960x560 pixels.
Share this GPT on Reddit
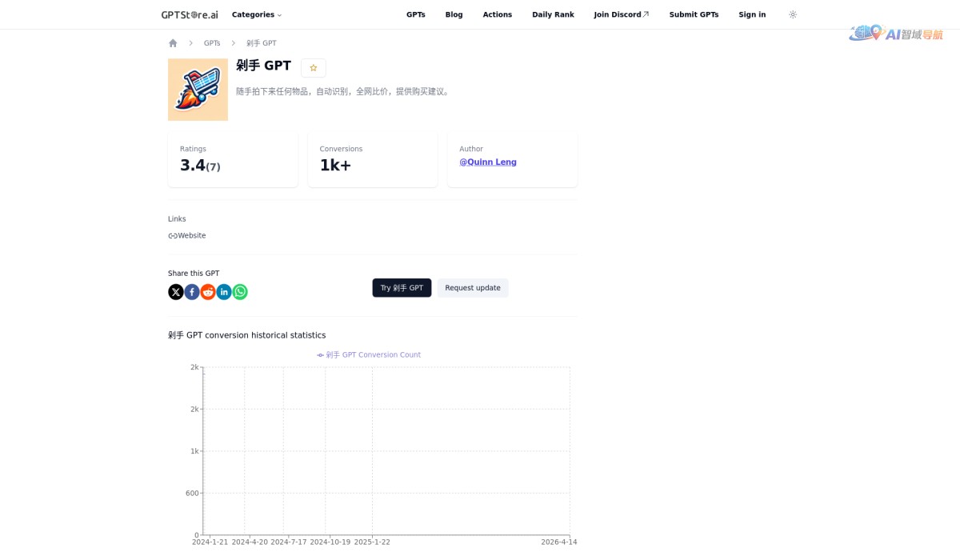tap(208, 292)
